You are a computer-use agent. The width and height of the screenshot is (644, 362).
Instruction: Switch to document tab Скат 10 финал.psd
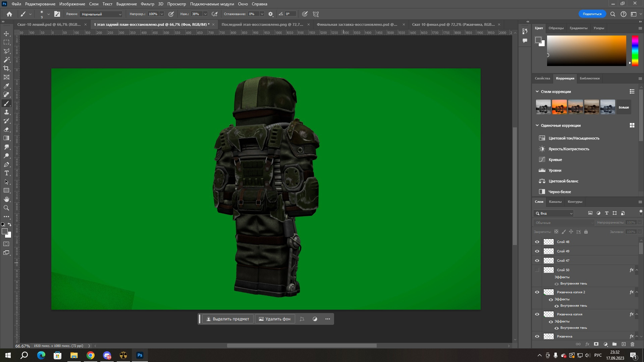click(453, 24)
